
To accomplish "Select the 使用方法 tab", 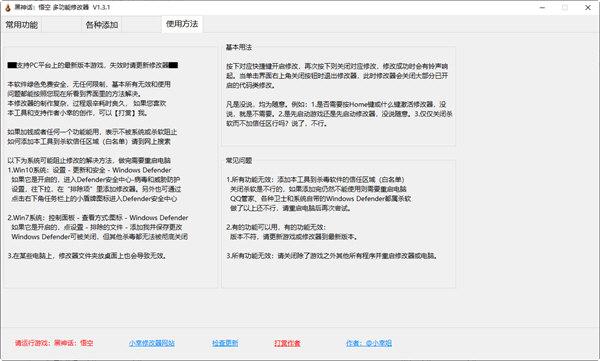I will click(182, 24).
